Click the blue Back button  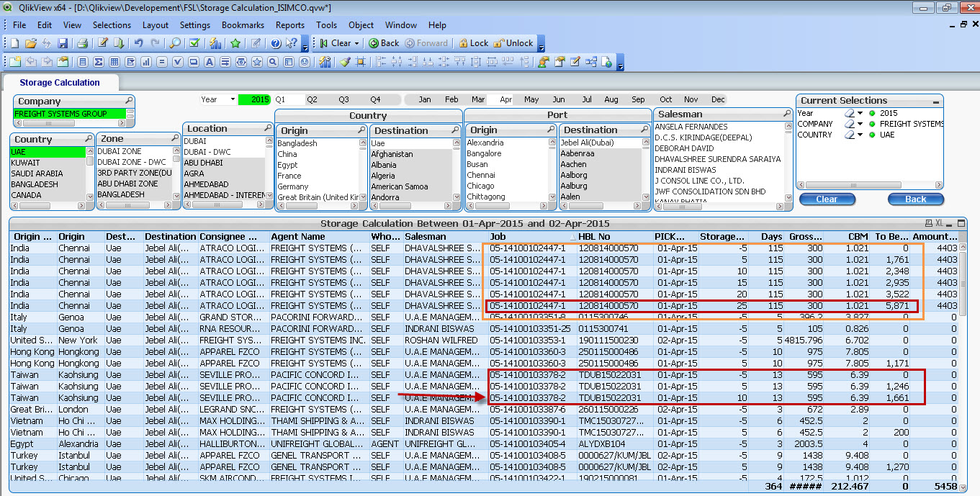click(x=915, y=199)
